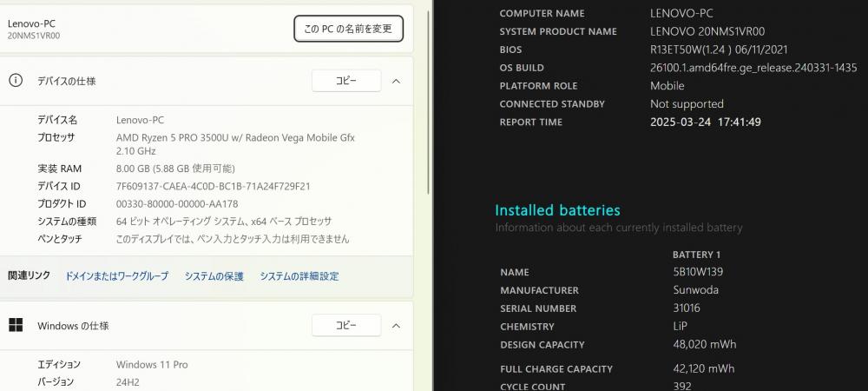Click the chemistry value LiP
The image size is (868, 391).
point(681,326)
